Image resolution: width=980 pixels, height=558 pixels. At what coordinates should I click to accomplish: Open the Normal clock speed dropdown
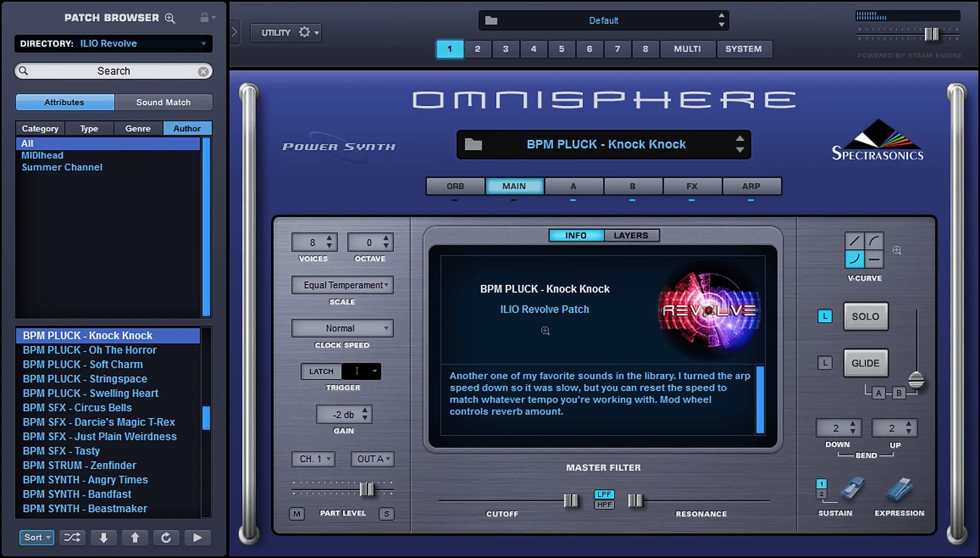pyautogui.click(x=342, y=328)
